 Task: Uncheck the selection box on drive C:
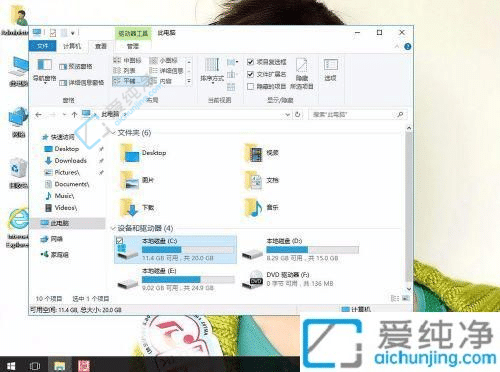coord(119,240)
